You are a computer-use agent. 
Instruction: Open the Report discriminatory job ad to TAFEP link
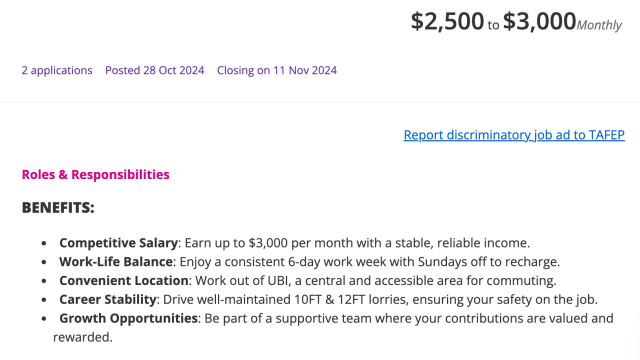[x=514, y=135]
